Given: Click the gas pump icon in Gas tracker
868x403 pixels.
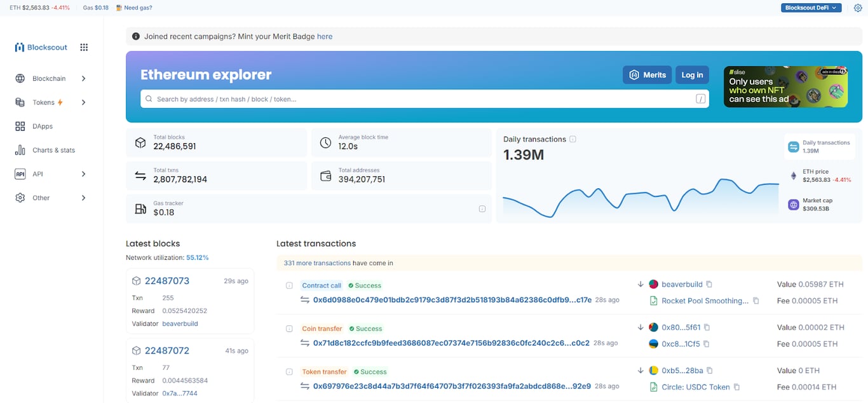Looking at the screenshot, I should tap(140, 208).
